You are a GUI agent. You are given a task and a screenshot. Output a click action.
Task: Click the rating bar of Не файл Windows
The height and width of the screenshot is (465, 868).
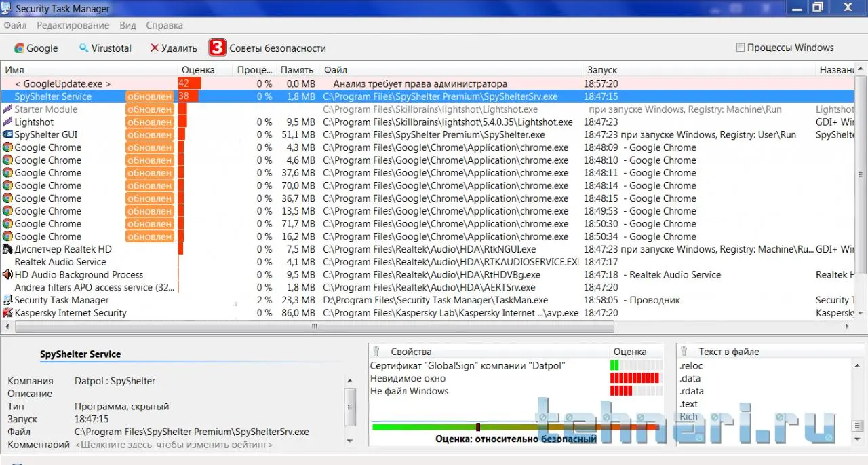pyautogui.click(x=635, y=391)
